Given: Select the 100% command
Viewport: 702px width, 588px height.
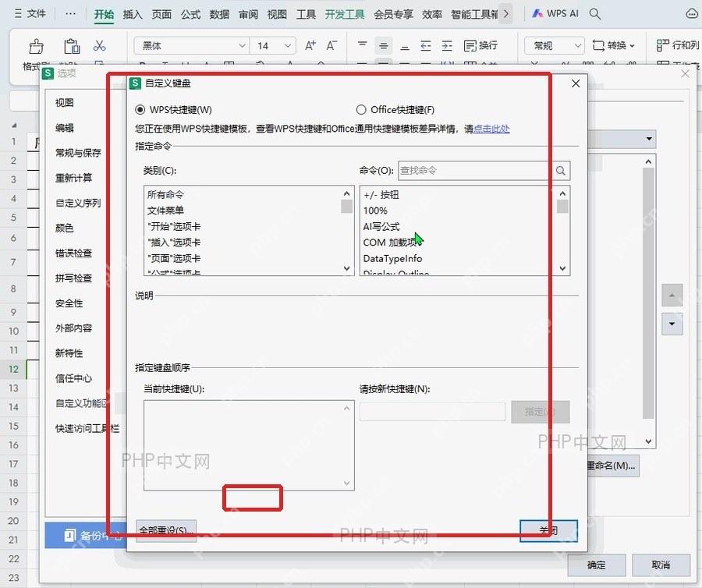Looking at the screenshot, I should 375,211.
